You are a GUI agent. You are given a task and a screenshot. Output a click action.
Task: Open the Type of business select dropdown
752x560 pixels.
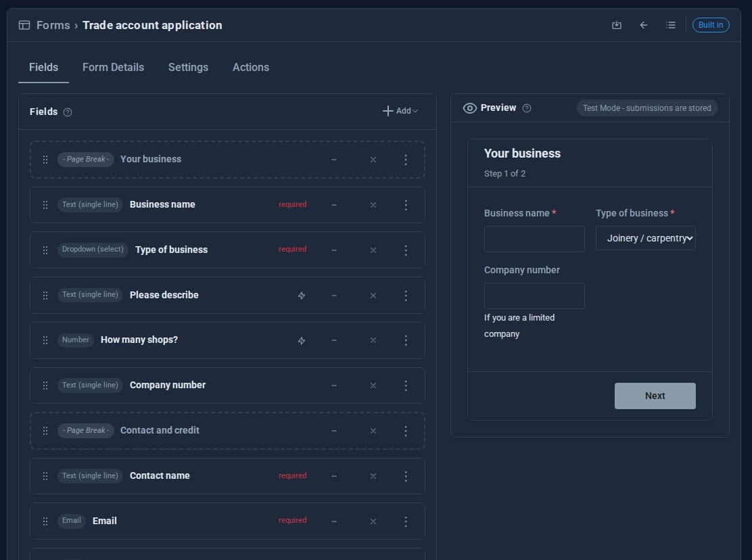click(646, 238)
